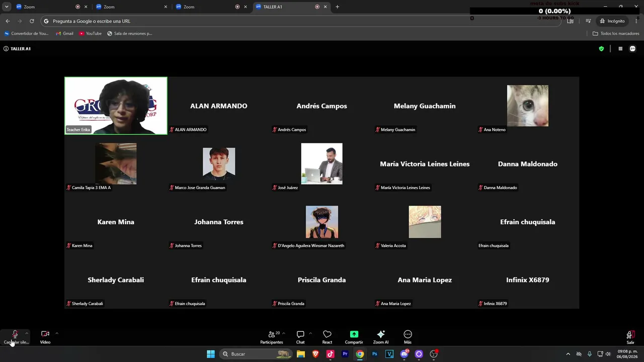
Task: Open the Todos los marcadores folder
Action: [616, 34]
